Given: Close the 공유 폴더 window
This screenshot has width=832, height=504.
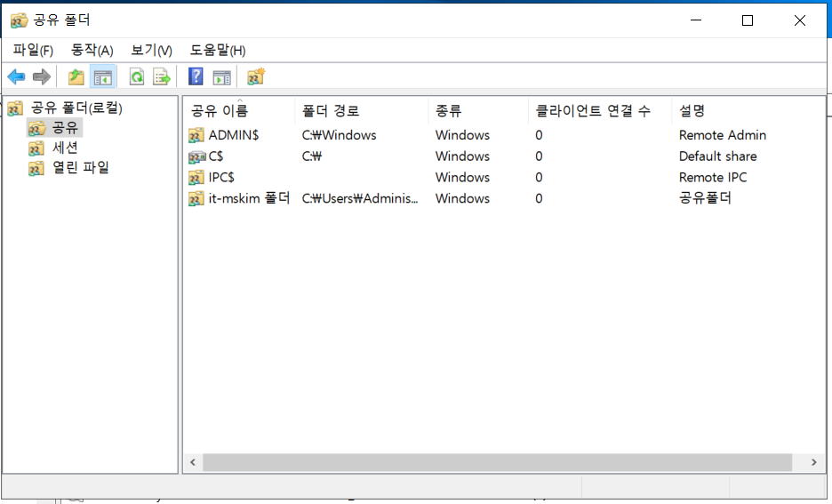Looking at the screenshot, I should coord(799,20).
